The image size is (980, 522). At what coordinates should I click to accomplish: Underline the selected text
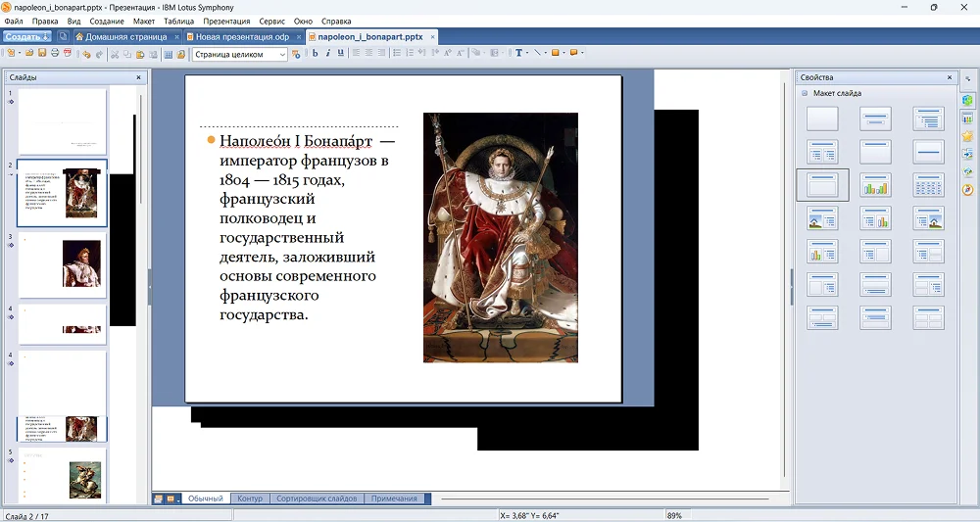[x=340, y=54]
